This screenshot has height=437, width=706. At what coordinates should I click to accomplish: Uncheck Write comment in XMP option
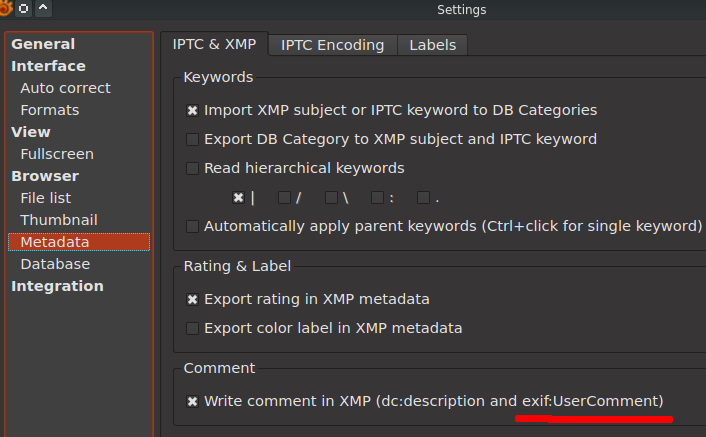(x=193, y=401)
